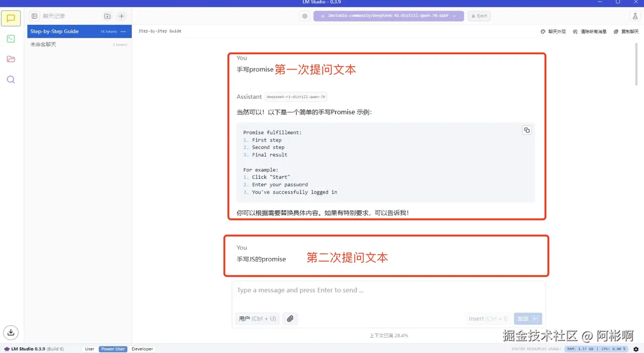The width and height of the screenshot is (644, 353).
Task: Switch to Developer mode
Action: tap(142, 348)
